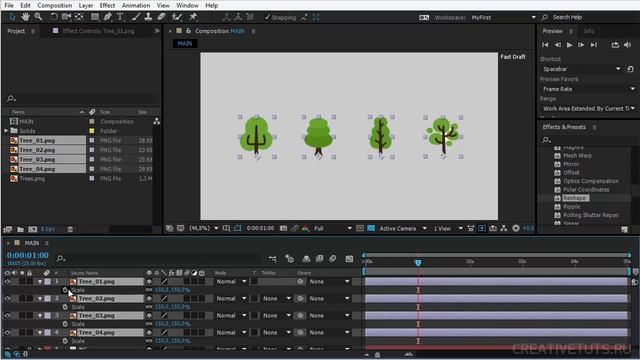
Task: Open the Workspace MyFirst dropdown
Action: click(503, 18)
